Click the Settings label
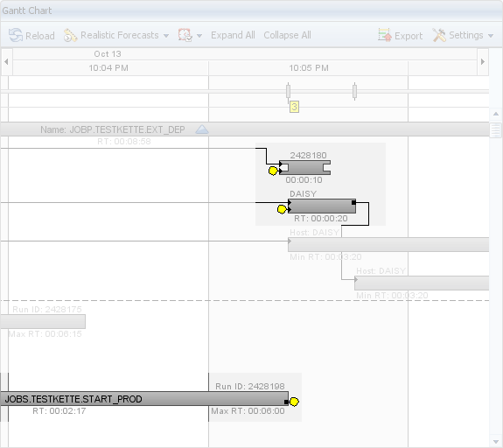This screenshot has height=448, width=503. click(465, 35)
